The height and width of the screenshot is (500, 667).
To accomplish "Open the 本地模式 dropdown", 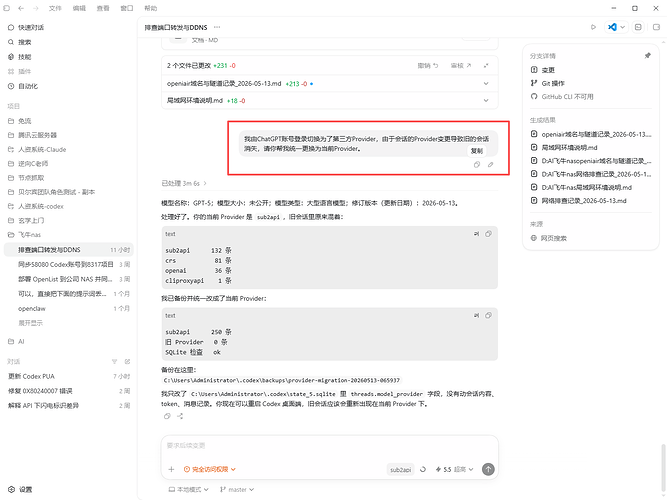I will coord(188,490).
